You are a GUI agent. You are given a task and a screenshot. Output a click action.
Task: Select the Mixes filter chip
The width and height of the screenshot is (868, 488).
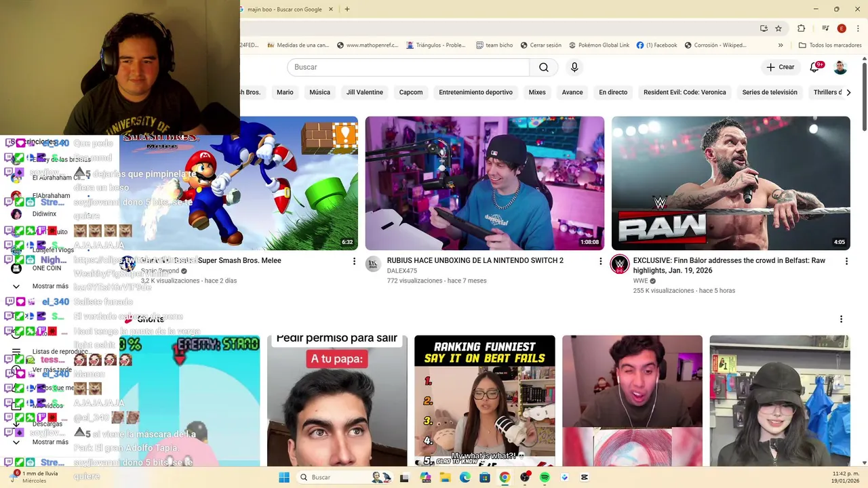(537, 92)
